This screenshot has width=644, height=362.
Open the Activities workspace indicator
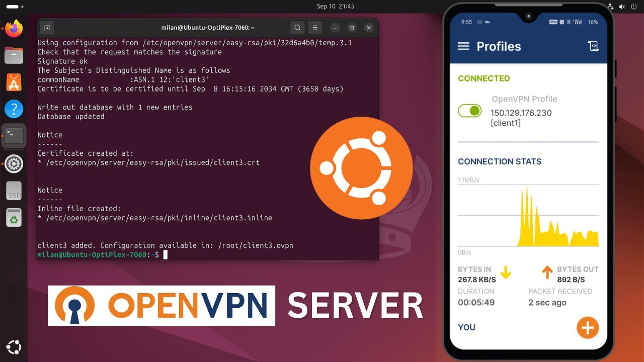15,7
